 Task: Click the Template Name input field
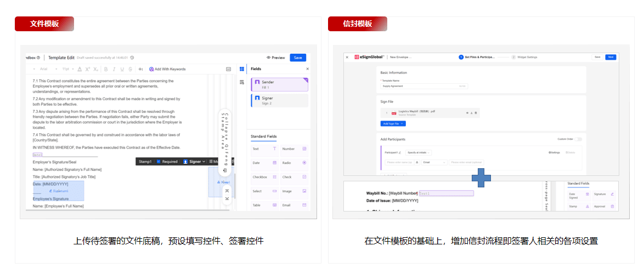(x=424, y=86)
